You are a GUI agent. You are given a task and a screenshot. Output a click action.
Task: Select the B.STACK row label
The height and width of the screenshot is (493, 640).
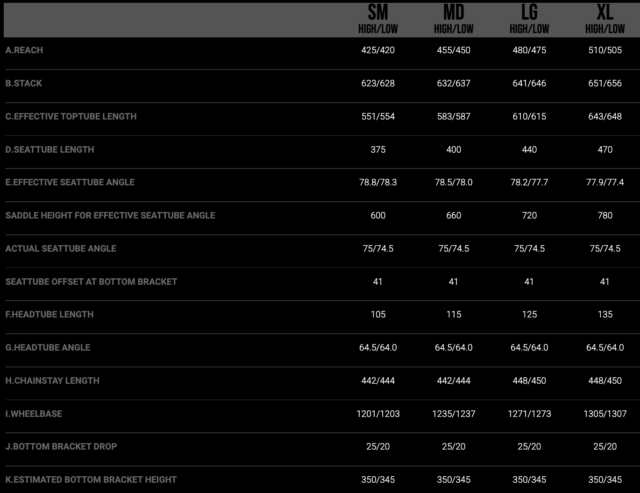coord(24,83)
